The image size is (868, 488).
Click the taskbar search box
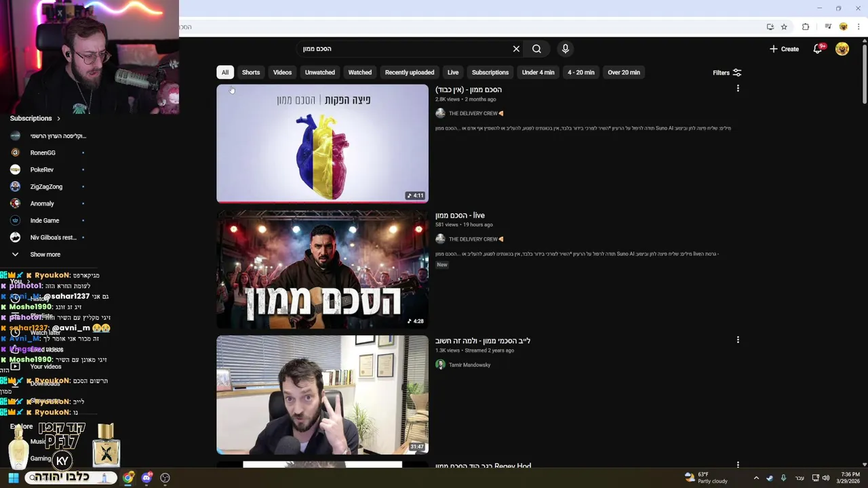click(71, 478)
